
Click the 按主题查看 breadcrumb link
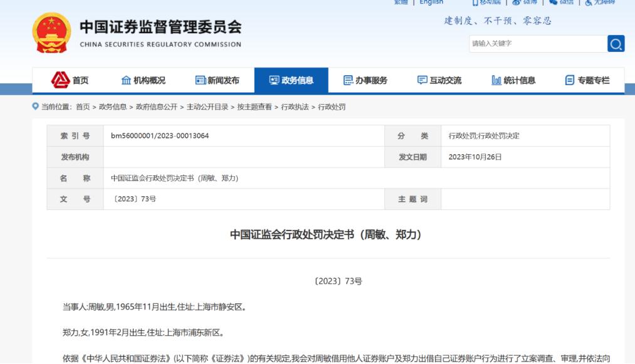coord(255,107)
